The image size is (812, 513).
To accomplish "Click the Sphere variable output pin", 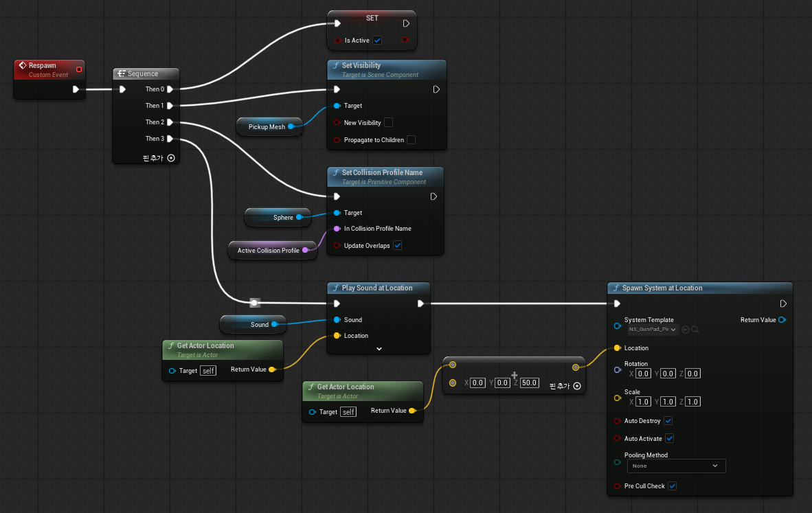I will click(x=299, y=217).
